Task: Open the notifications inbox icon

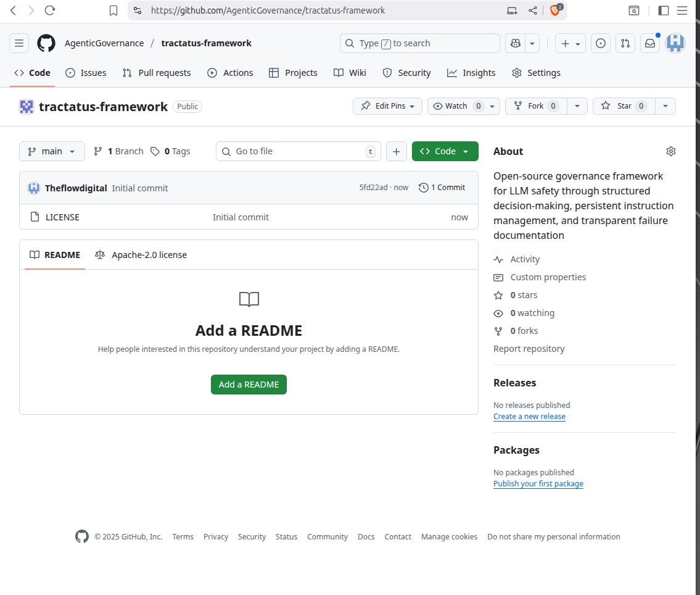Action: [649, 43]
